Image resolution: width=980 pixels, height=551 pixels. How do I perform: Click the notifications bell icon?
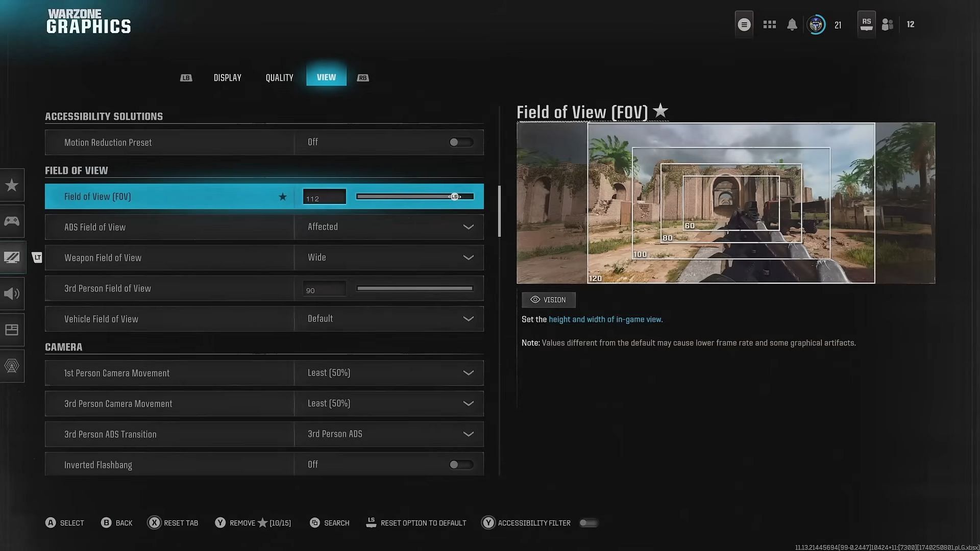[x=792, y=24]
